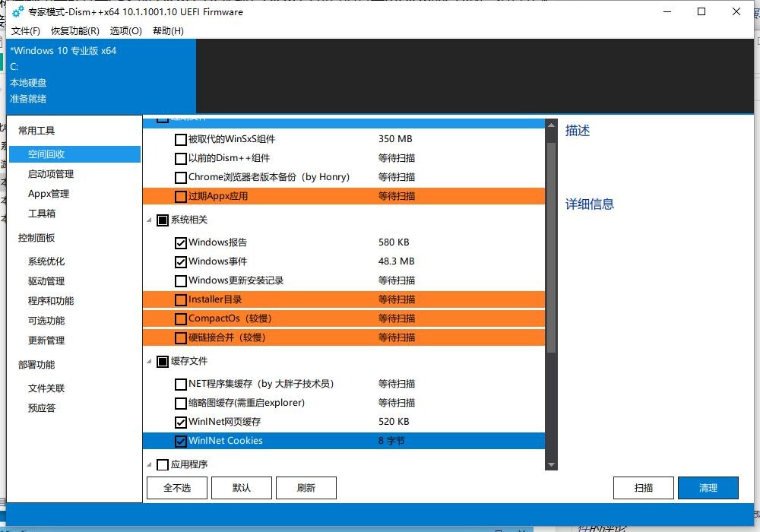Select 驱动管理 in the sidebar

[x=46, y=281]
